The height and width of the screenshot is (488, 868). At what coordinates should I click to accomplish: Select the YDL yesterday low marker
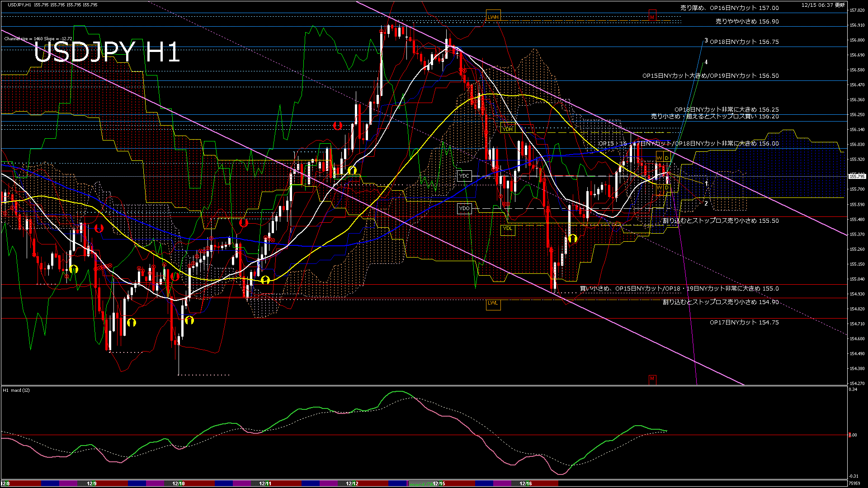pyautogui.click(x=508, y=228)
